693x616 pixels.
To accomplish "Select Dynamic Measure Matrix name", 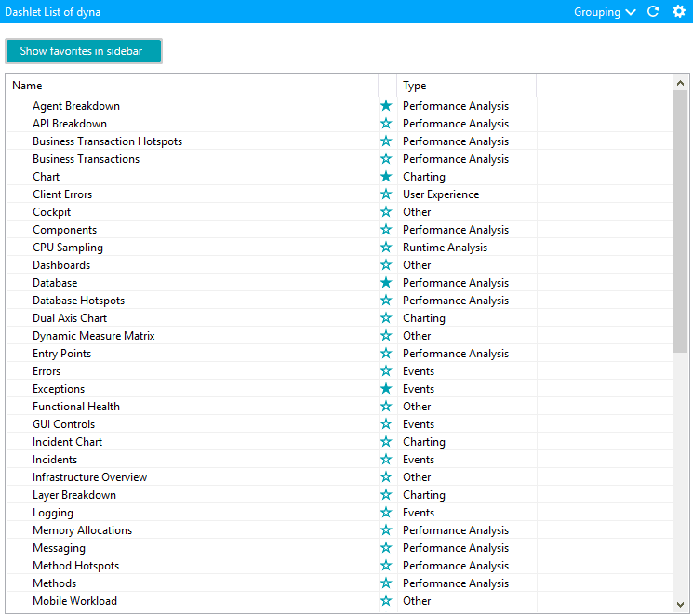I will click(x=93, y=336).
